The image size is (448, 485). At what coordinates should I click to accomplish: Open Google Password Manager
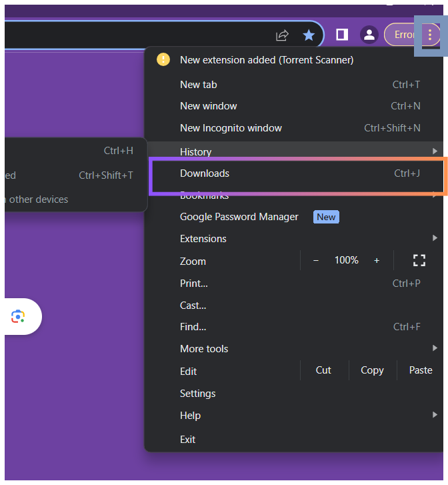[294, 217]
